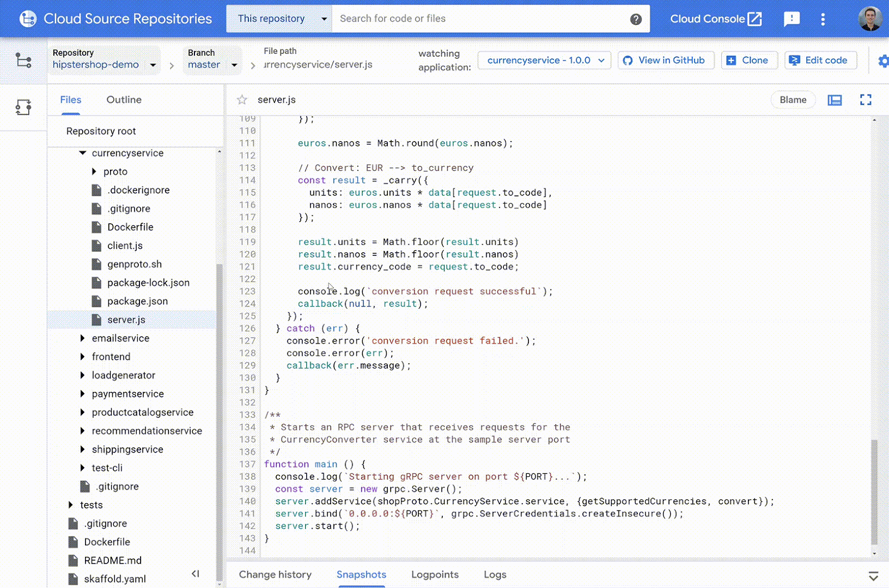Click the Clone button
This screenshot has height=588, width=889.
(x=748, y=60)
